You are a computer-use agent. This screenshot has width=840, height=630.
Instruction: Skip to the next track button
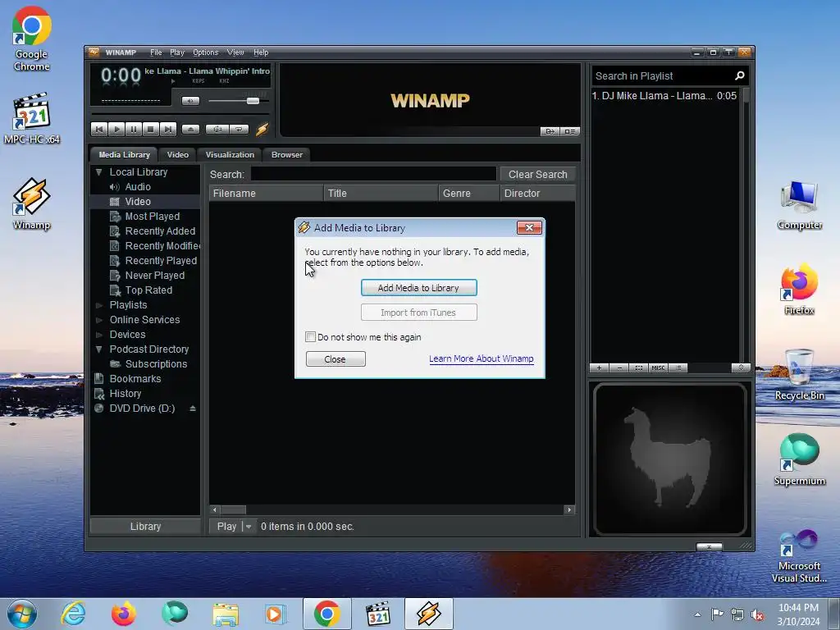pyautogui.click(x=167, y=129)
